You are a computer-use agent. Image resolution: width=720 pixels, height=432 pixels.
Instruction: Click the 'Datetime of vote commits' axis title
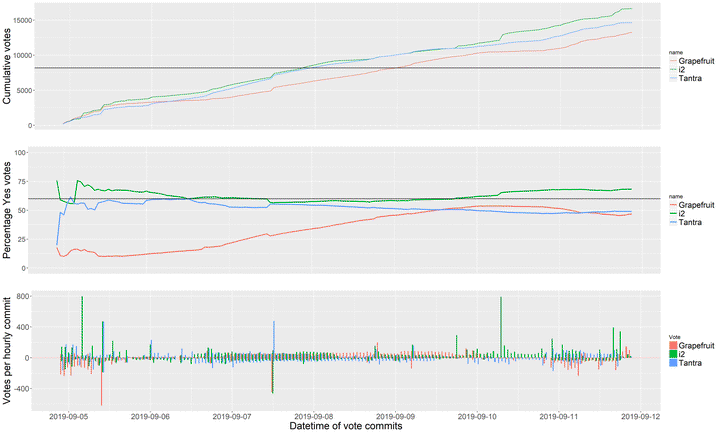click(346, 426)
